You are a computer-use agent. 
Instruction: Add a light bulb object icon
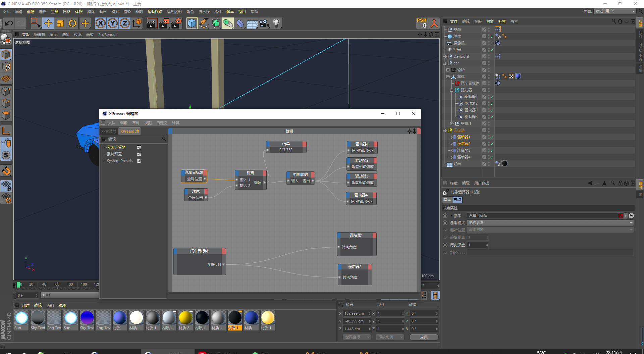276,23
